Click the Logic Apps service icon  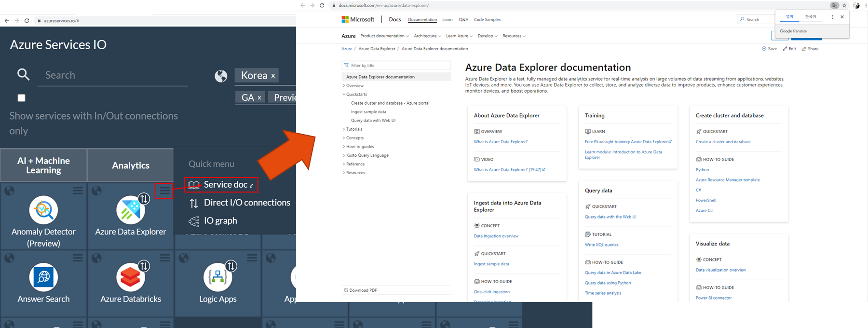click(x=217, y=277)
